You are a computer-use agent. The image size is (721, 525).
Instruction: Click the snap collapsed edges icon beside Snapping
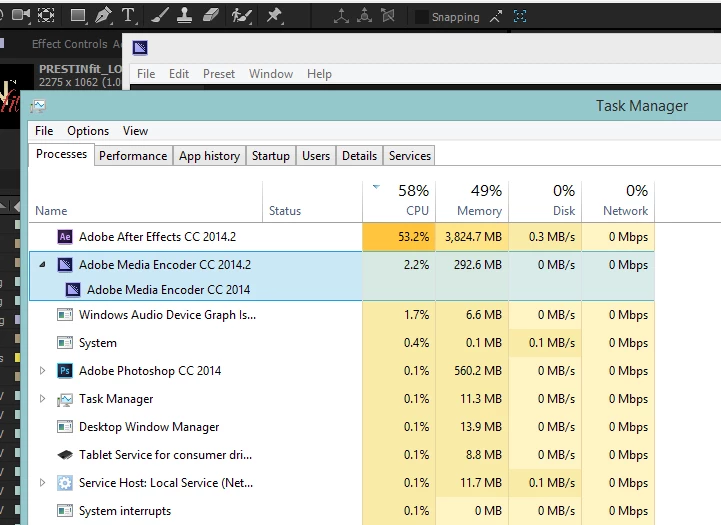click(496, 17)
